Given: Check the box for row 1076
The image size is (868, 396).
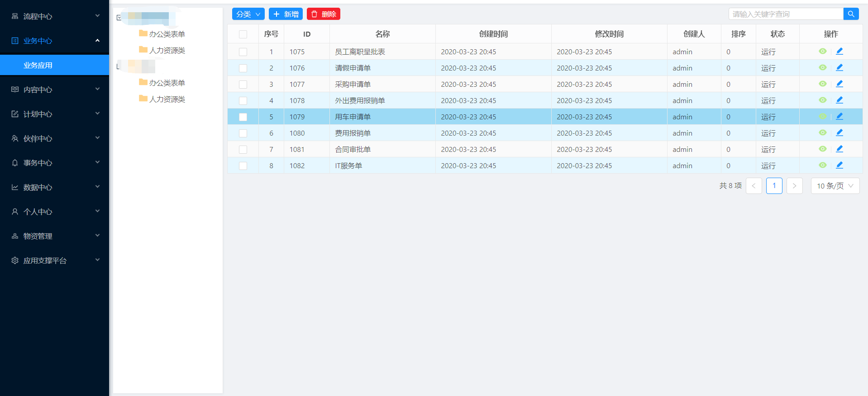Looking at the screenshot, I should pyautogui.click(x=243, y=68).
